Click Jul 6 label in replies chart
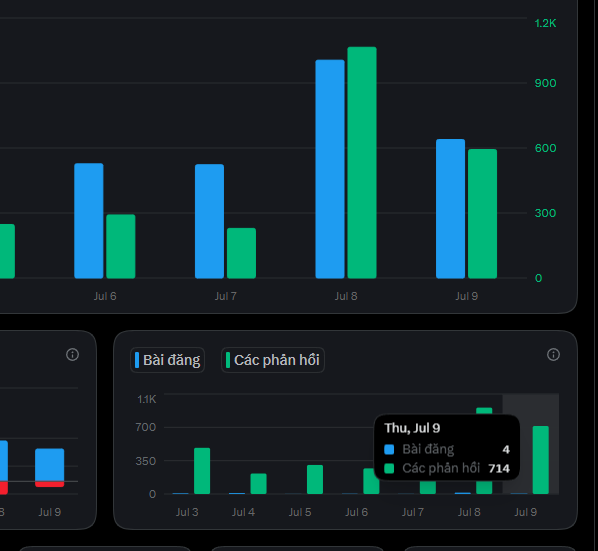598x551 pixels. point(356,512)
